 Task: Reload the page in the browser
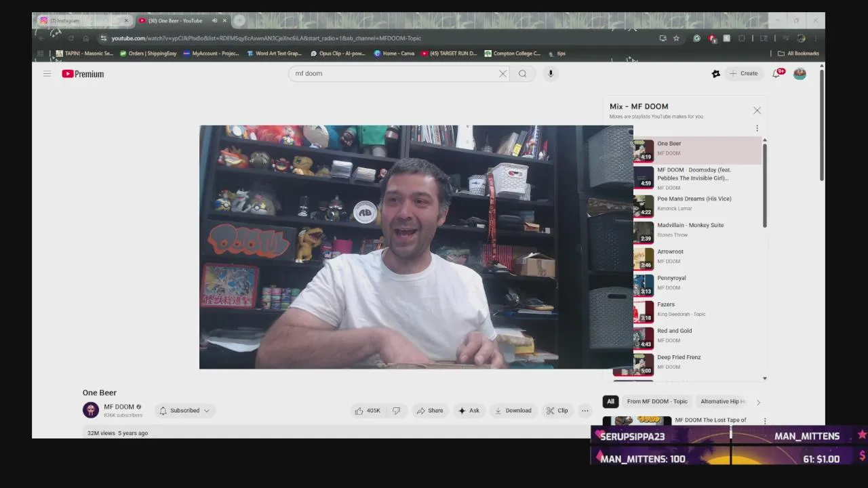click(x=71, y=38)
